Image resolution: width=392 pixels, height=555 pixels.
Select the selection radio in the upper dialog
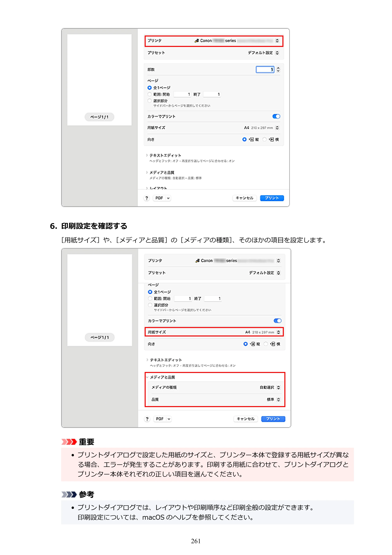point(150,101)
